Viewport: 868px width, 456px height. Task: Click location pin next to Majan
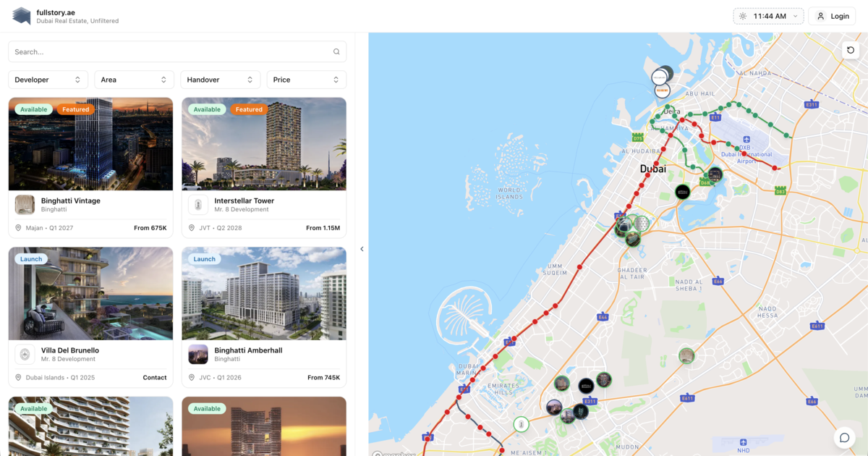tap(19, 228)
